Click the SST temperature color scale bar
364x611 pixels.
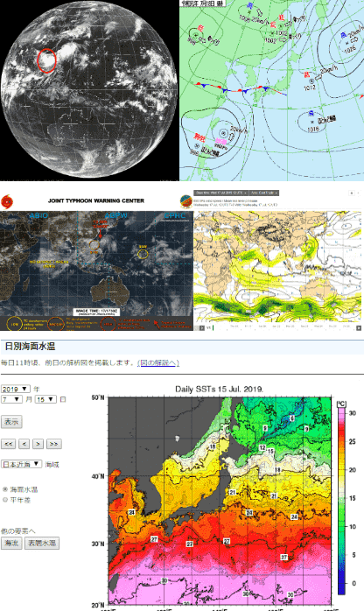point(341,501)
